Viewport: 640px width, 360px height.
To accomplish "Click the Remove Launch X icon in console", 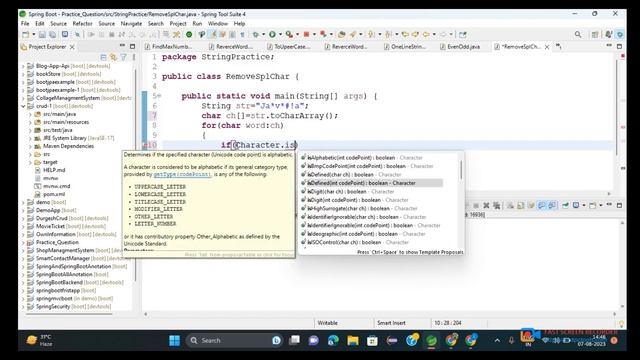I will (486, 205).
